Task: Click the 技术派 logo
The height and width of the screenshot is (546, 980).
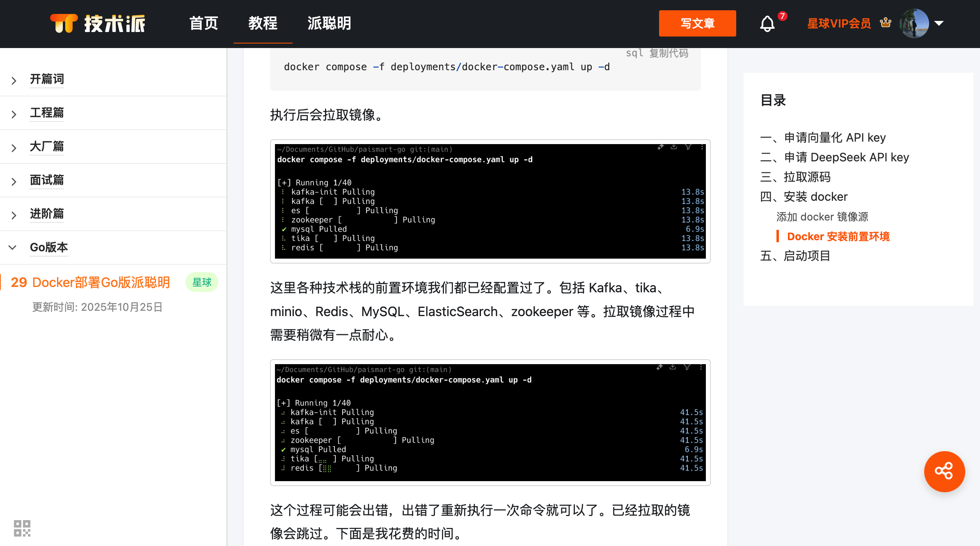Action: [x=98, y=23]
